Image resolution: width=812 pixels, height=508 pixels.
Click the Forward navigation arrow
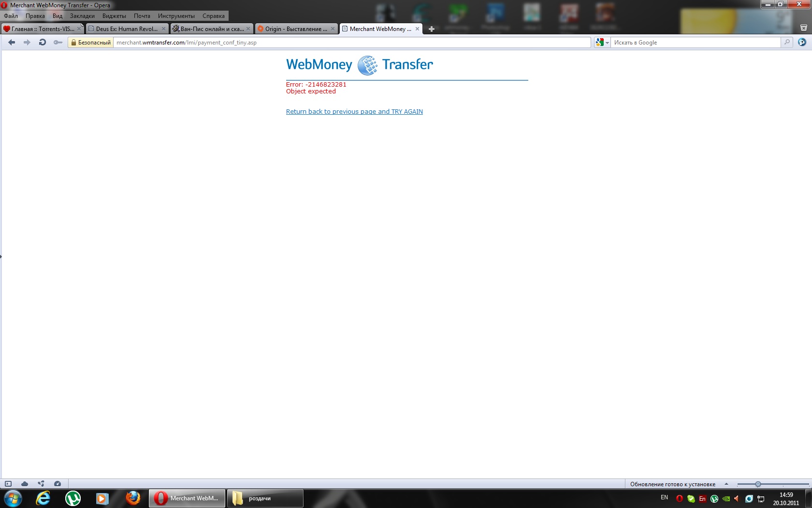pos(27,43)
